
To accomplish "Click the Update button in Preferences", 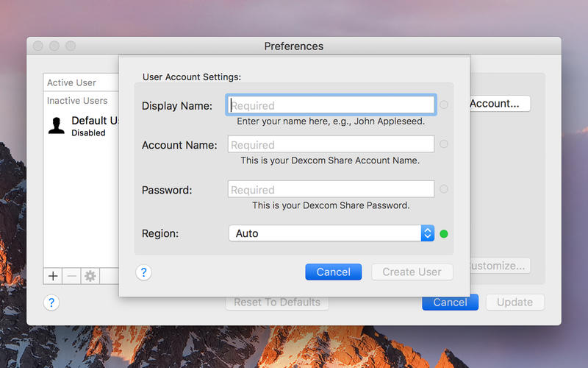I will [514, 302].
